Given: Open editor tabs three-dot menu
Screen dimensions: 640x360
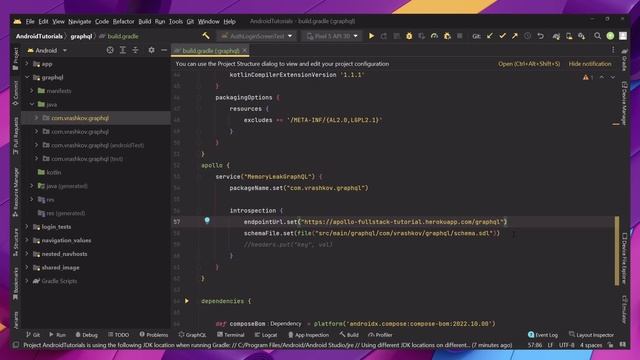Looking at the screenshot, I should 613,50.
